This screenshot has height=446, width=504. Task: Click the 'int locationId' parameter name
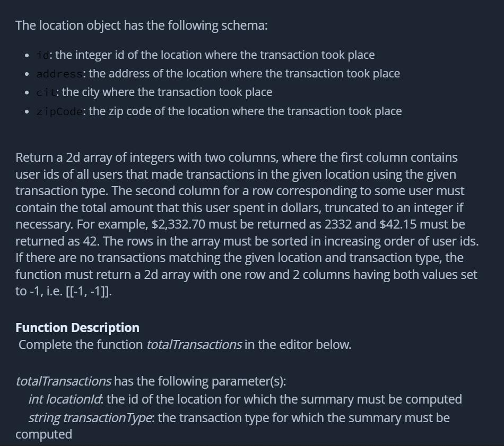click(x=65, y=399)
